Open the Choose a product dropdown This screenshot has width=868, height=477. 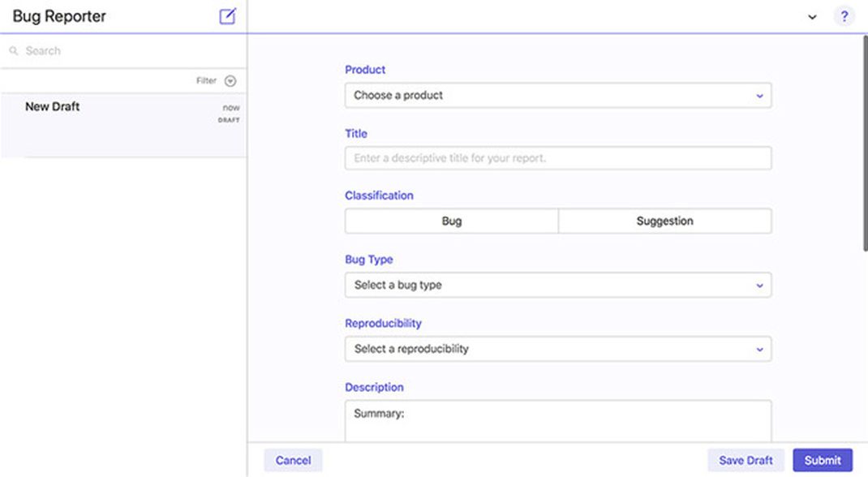[x=558, y=95]
